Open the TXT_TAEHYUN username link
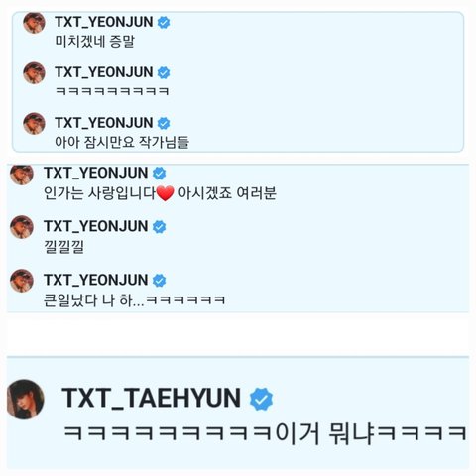The image size is (476, 476). [x=152, y=398]
